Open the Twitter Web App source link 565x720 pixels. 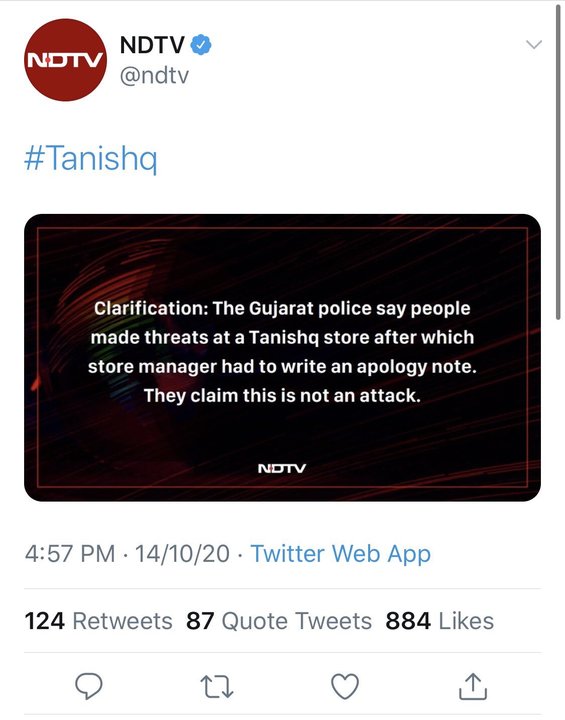(340, 553)
